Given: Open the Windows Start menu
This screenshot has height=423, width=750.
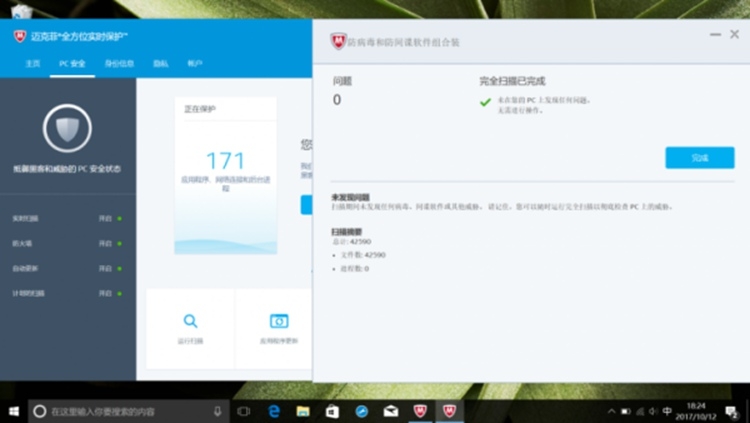Looking at the screenshot, I should tap(13, 412).
